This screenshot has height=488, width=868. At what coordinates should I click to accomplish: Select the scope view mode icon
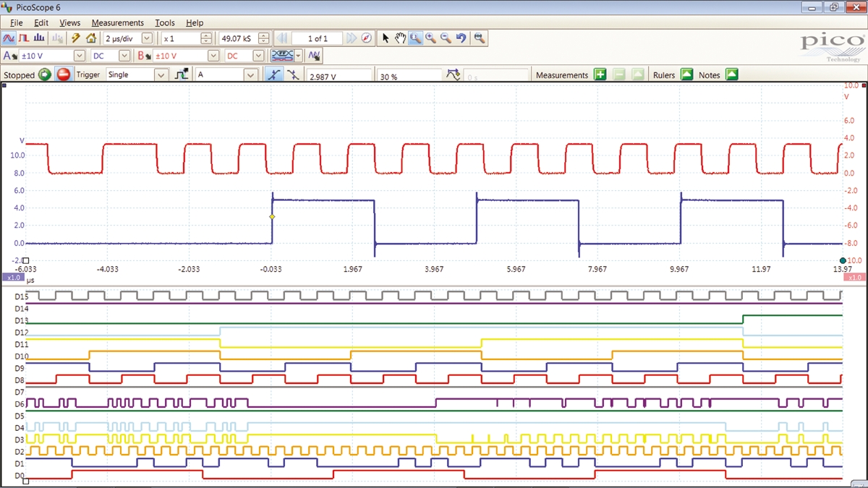(x=9, y=38)
